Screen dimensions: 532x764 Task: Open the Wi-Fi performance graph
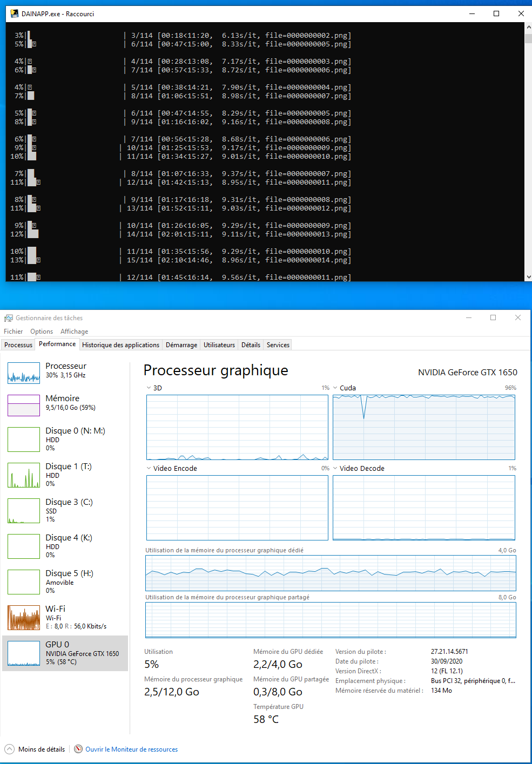point(65,617)
